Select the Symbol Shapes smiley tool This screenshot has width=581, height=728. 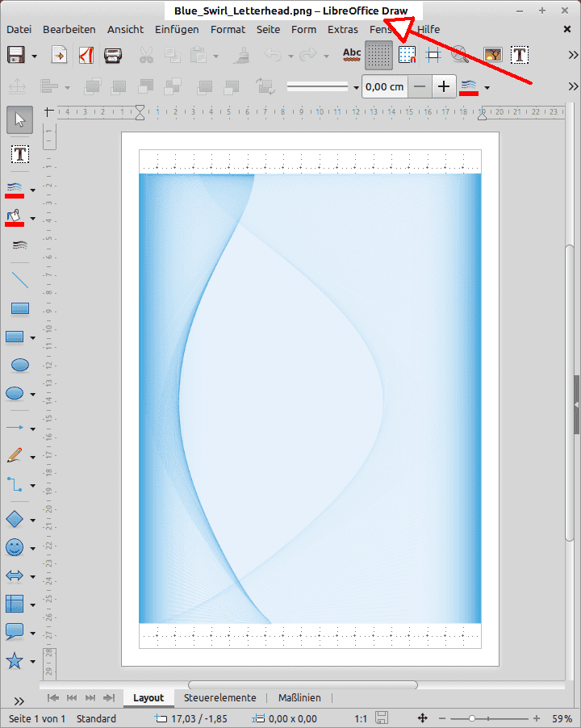pyautogui.click(x=15, y=547)
